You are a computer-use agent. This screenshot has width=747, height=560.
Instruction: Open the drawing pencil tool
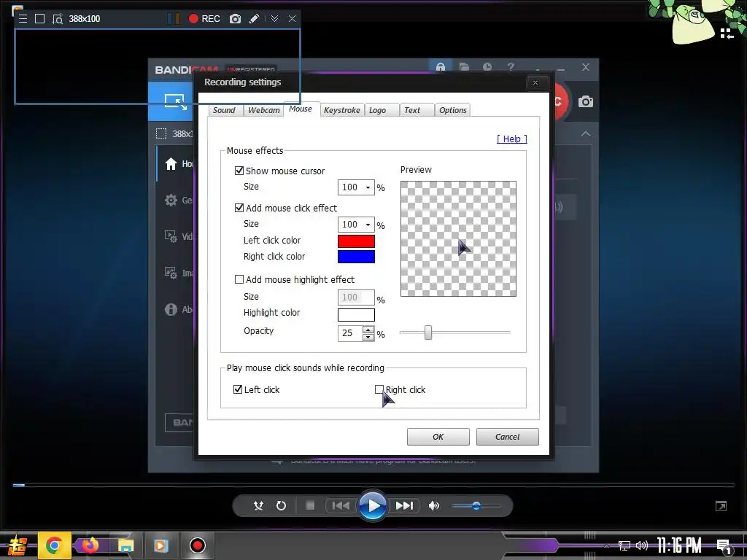point(255,18)
